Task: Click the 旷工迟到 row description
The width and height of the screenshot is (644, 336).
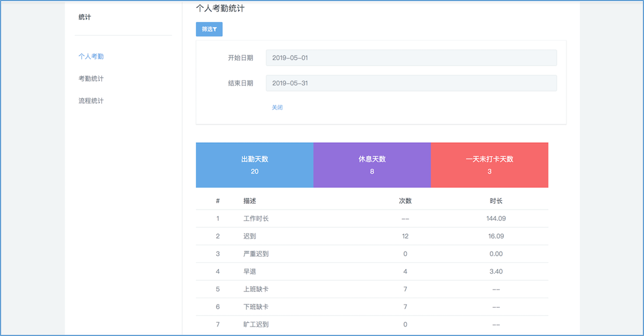Action: (256, 325)
